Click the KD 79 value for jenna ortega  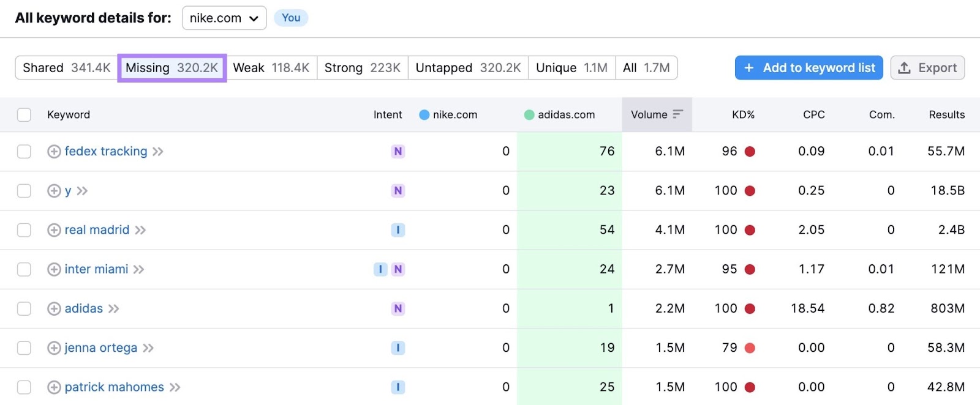pos(729,348)
